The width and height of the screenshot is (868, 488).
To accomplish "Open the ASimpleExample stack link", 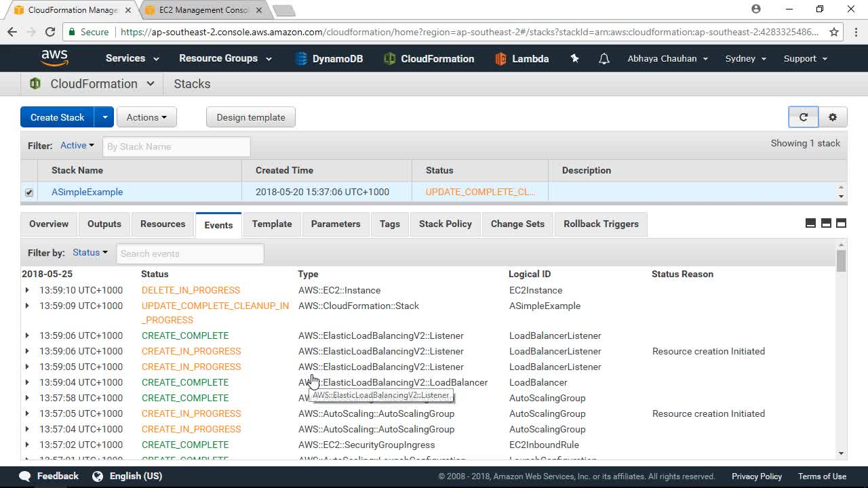I will 87,192.
